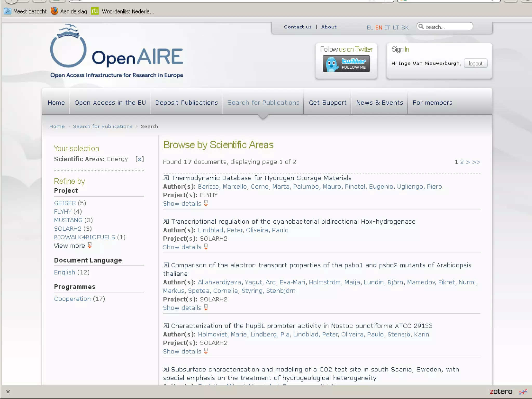
Task: Click the Meest bezocht bookmark icon
Action: point(8,11)
